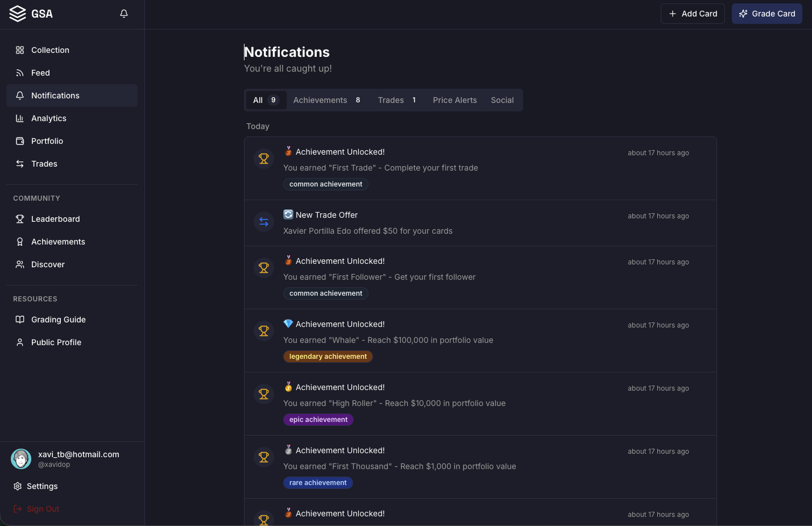
Task: Click the Sign Out link
Action: coord(43,509)
